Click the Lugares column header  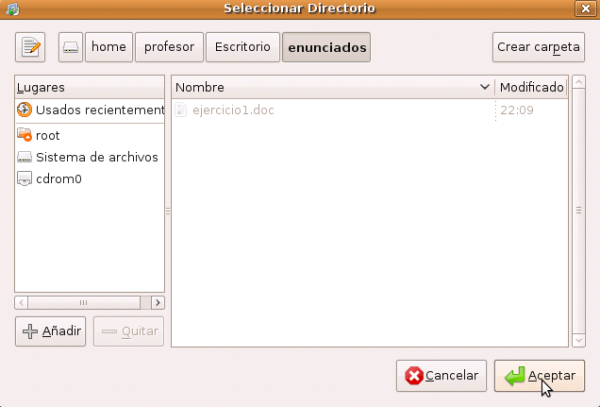click(89, 87)
